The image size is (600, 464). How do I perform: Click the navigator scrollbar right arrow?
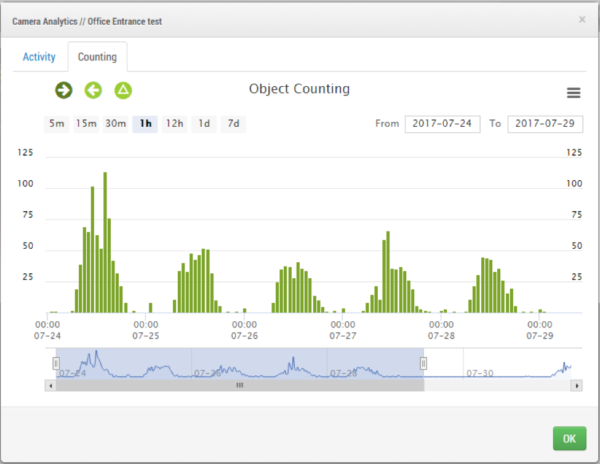coord(577,384)
